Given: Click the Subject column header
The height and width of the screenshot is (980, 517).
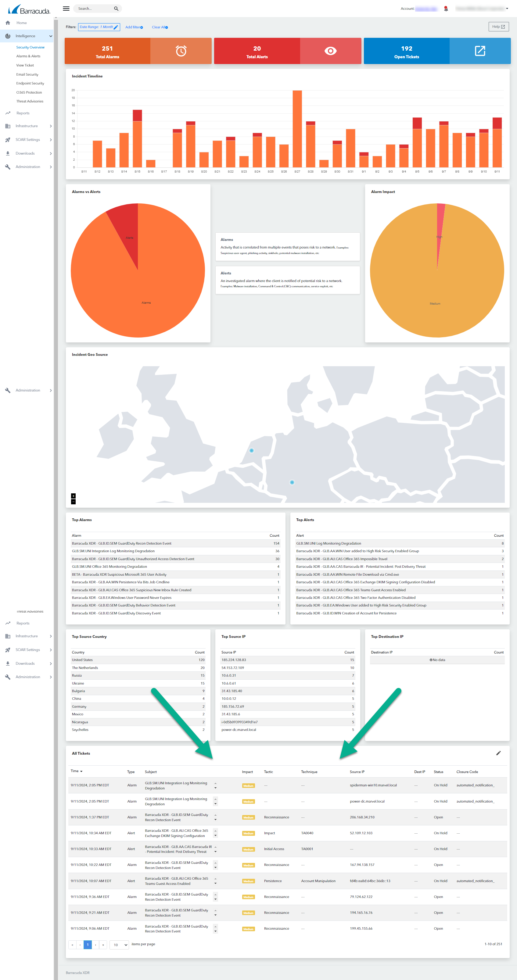Looking at the screenshot, I should [151, 772].
